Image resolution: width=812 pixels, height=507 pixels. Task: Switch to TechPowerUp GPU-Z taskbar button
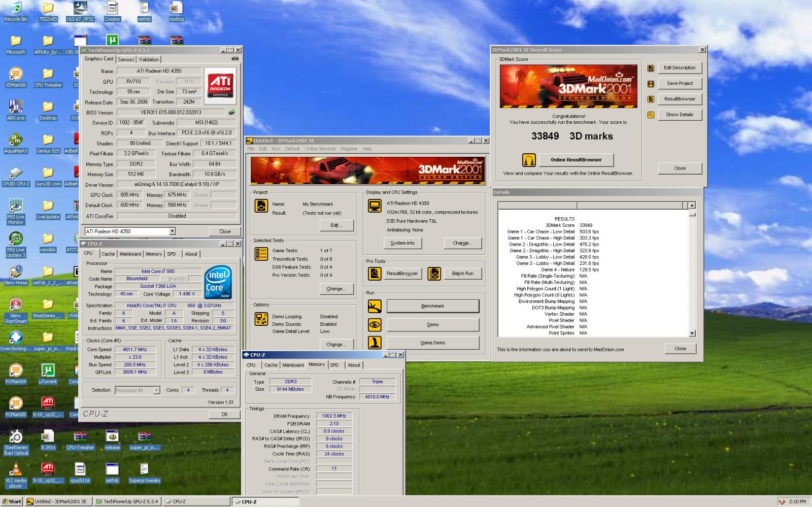pos(128,501)
